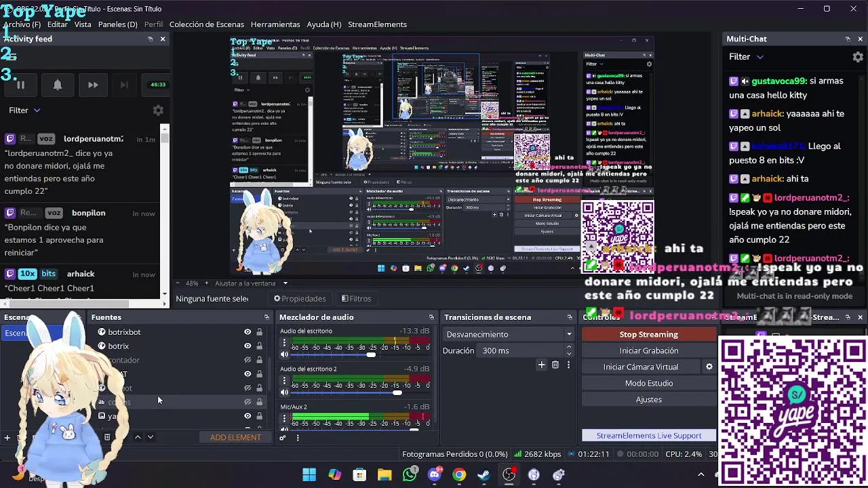Undock the Multi-Chat panel
The height and width of the screenshot is (488, 868).
848,39
